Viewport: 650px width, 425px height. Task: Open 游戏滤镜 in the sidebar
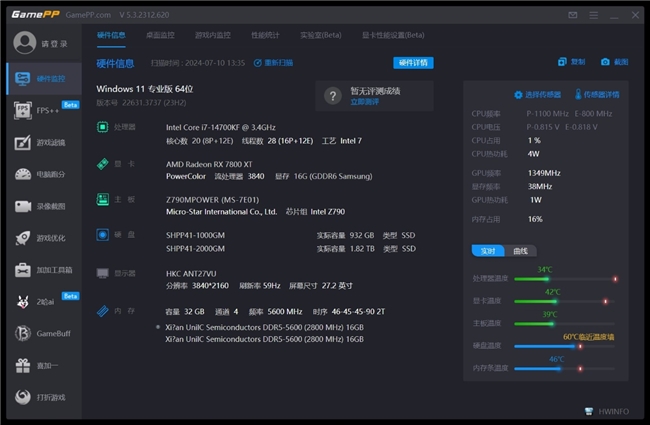tap(44, 143)
